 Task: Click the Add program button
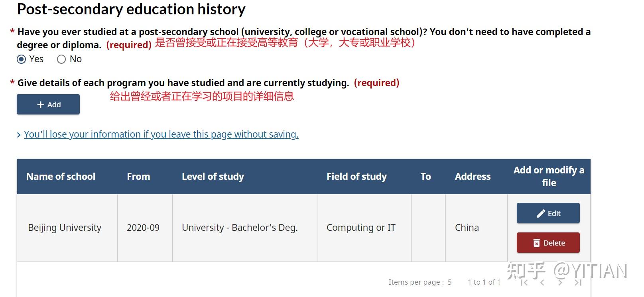point(48,104)
